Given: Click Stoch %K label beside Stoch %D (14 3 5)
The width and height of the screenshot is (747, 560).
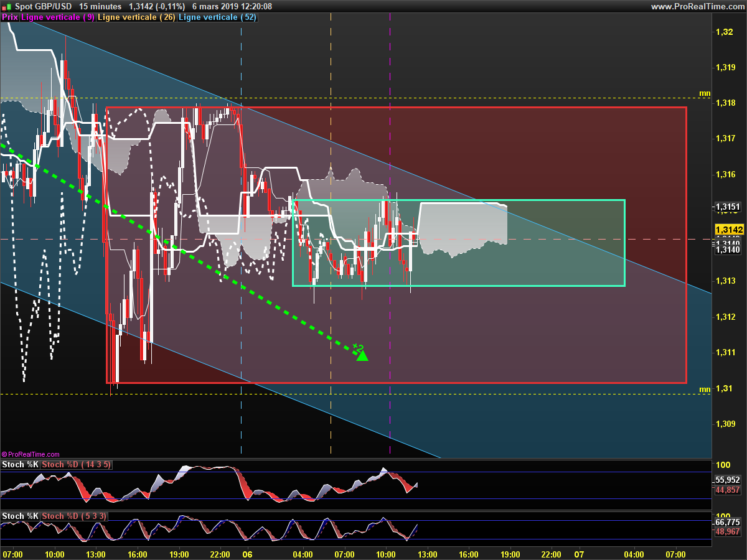Looking at the screenshot, I should pyautogui.click(x=21, y=465).
